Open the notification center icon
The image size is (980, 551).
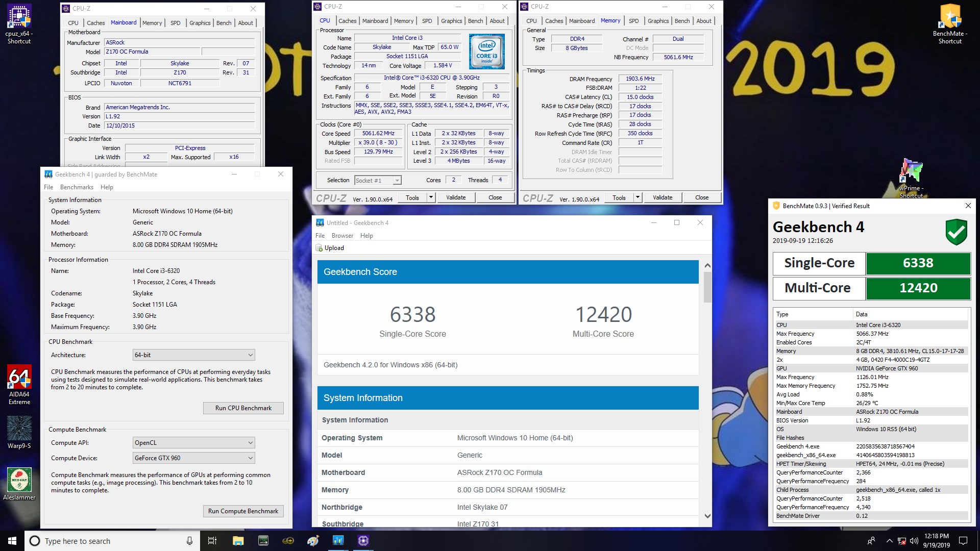click(963, 541)
